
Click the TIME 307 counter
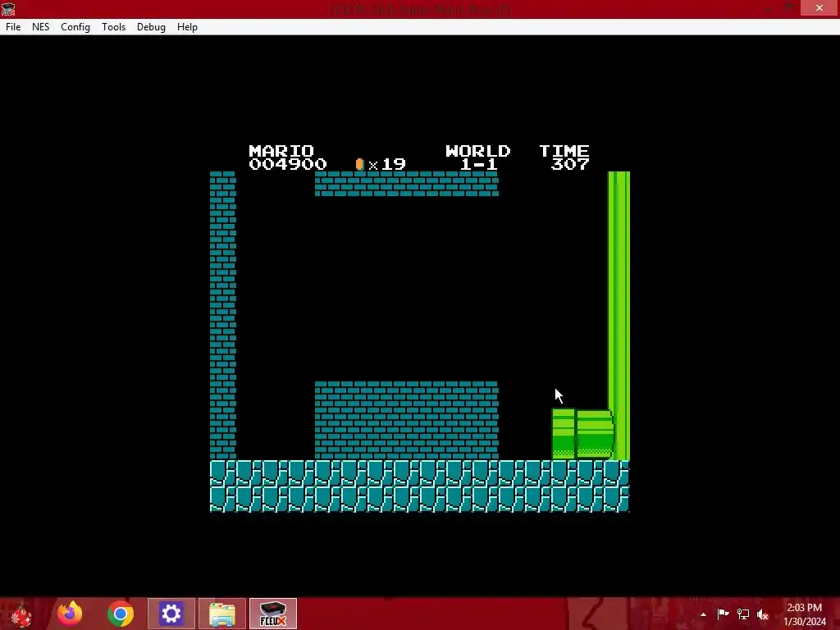point(564,157)
